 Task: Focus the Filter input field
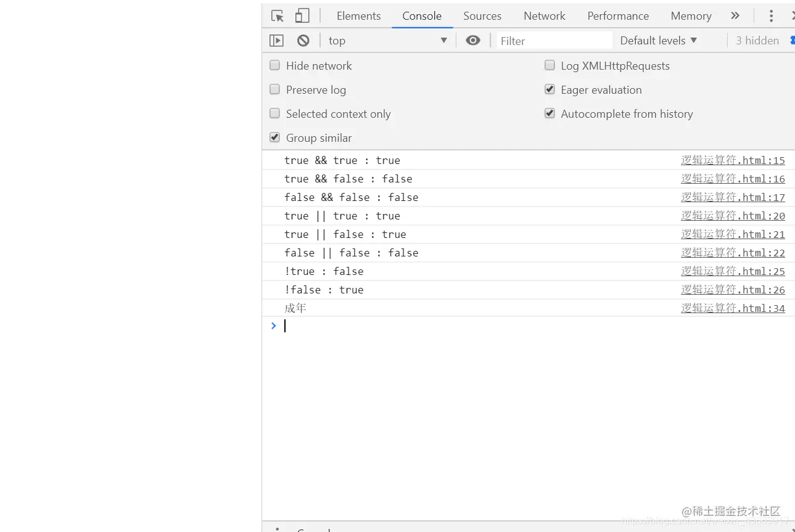tap(554, 41)
